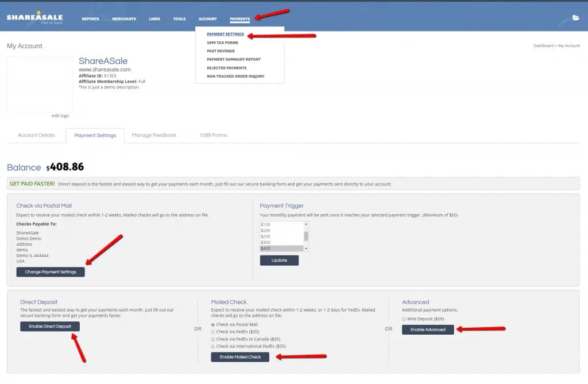Click the Affiliate ID 61353 text
588x384 pixels.
click(98, 76)
